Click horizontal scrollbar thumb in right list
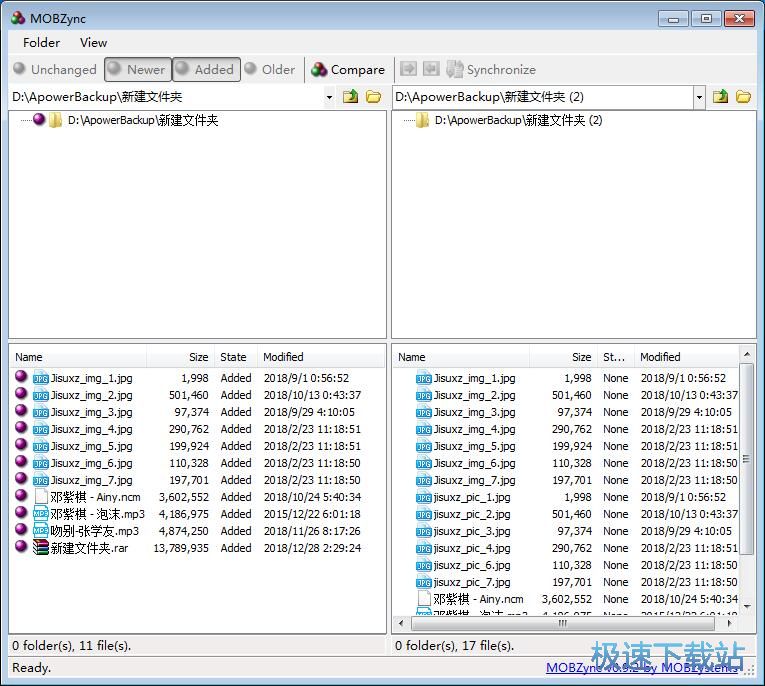 (563, 623)
